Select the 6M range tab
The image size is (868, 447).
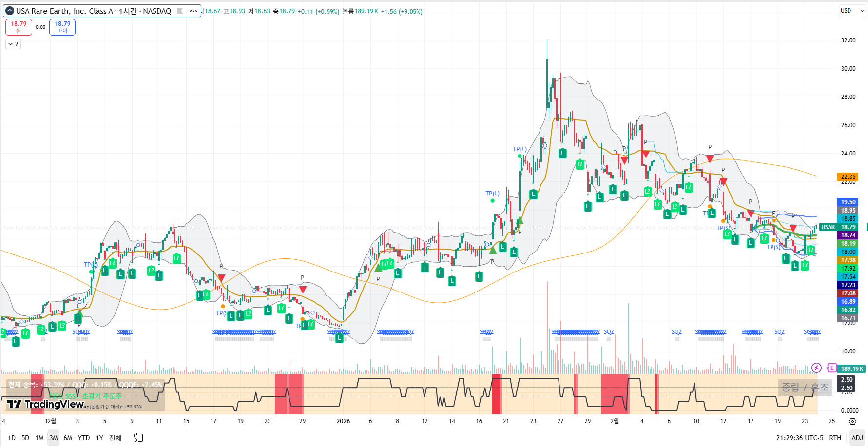tap(68, 438)
